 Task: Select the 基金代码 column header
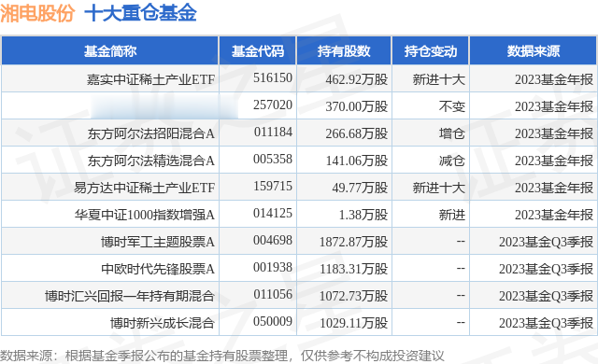pos(258,51)
